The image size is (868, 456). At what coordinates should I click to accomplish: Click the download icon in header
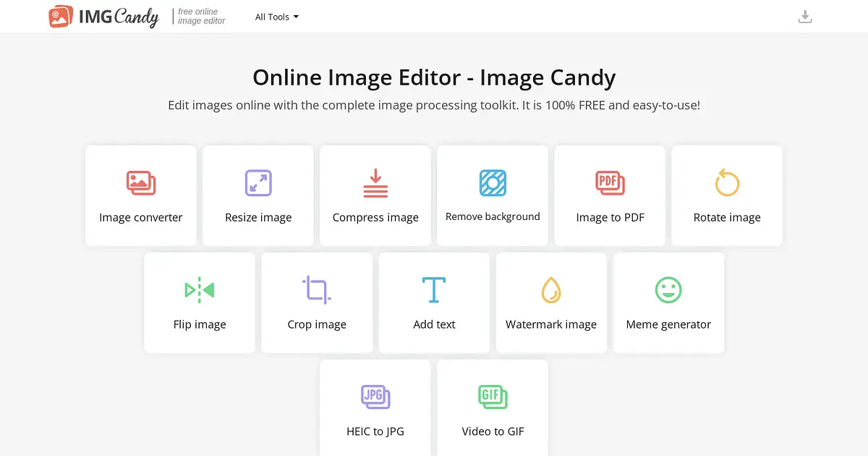click(x=805, y=17)
